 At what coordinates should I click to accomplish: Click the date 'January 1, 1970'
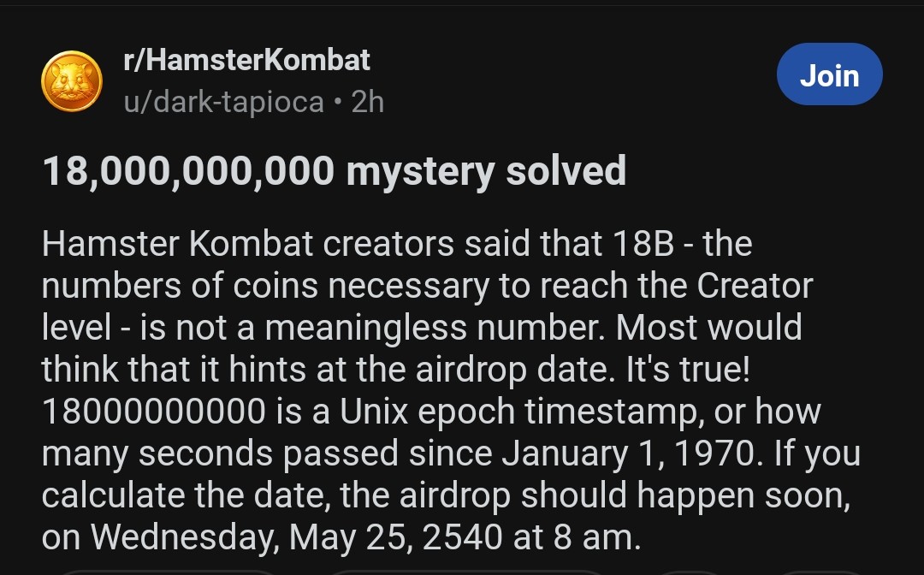[628, 453]
